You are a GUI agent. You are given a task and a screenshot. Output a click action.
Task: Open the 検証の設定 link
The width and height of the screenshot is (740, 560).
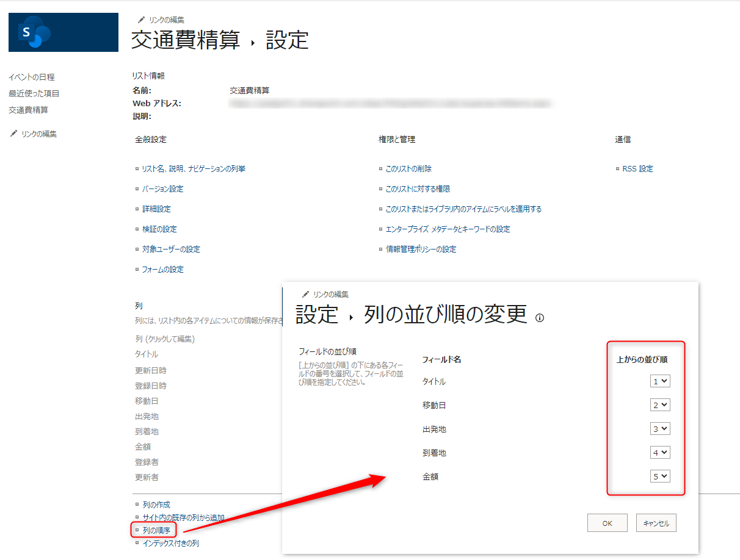(159, 229)
